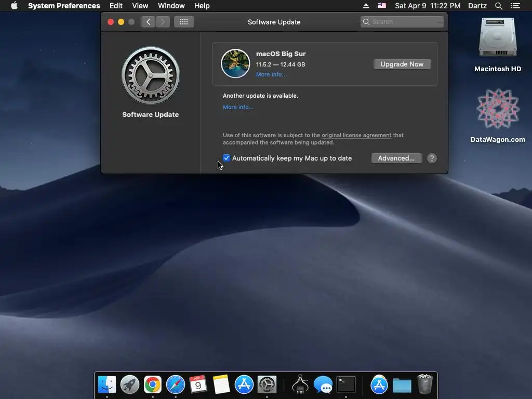Viewport: 532px width, 399px height.
Task: Click System Preferences gear in dock
Action: click(x=267, y=384)
